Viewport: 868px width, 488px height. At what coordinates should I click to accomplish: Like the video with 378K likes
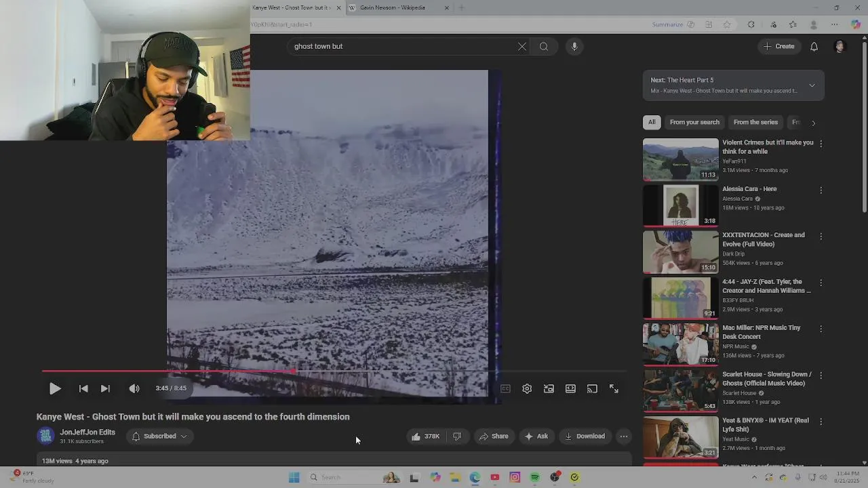(425, 436)
